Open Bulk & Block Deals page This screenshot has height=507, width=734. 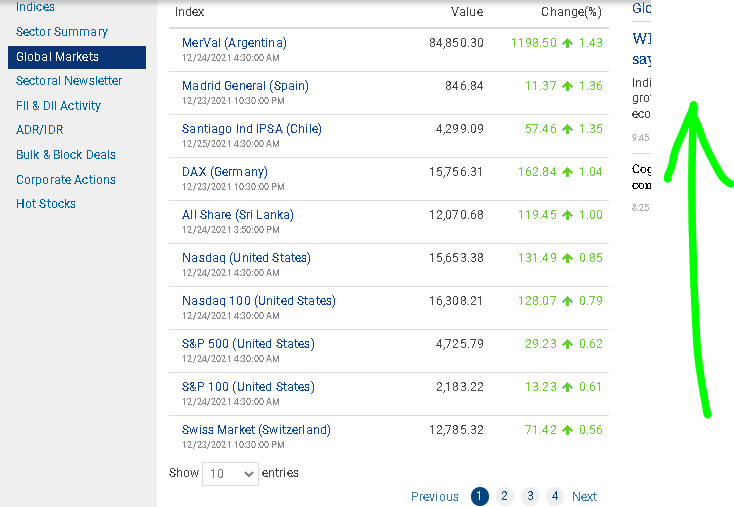click(66, 155)
